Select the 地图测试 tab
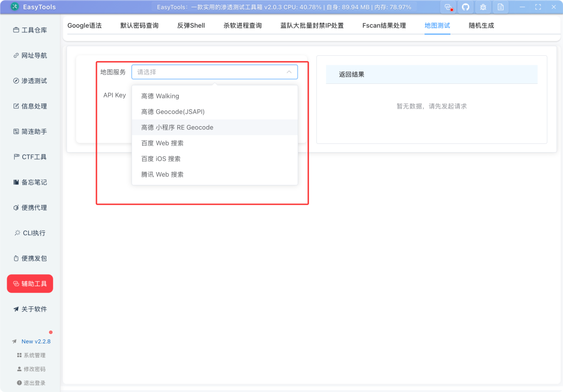This screenshot has width=563, height=392. point(437,26)
